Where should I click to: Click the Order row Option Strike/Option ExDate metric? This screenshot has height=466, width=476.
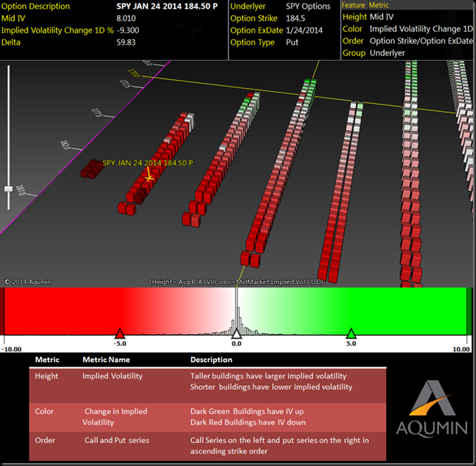pos(421,41)
